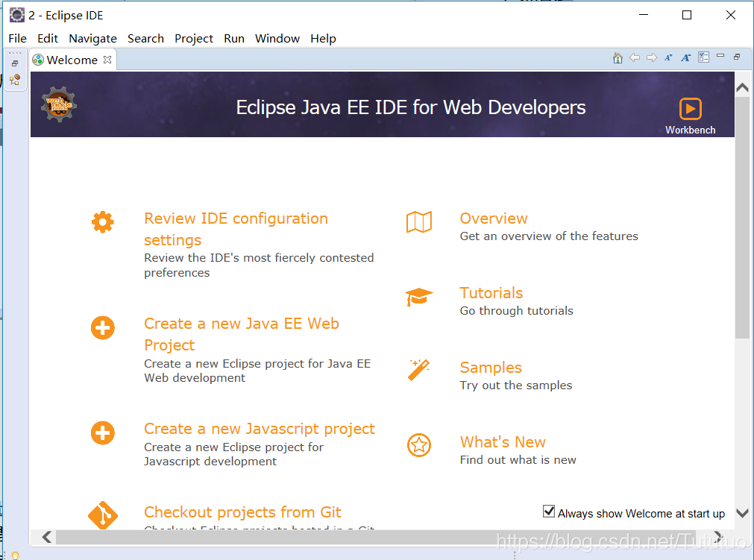Click the horizontal scrollbar left arrow

point(47,537)
